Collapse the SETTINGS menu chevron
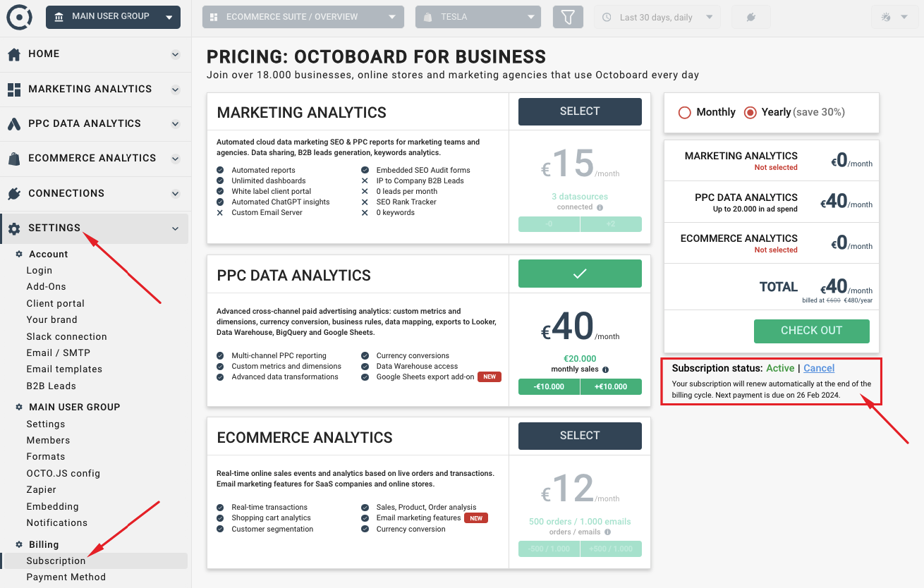 [x=176, y=228]
